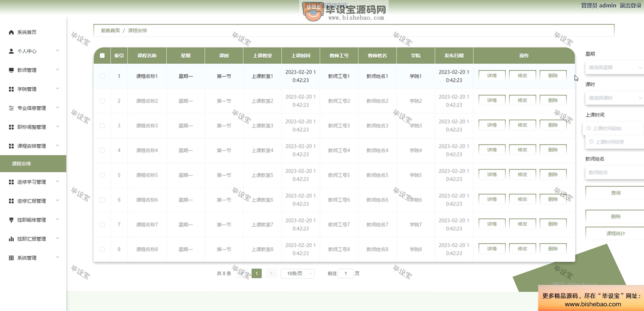Click the table icon beside 系统管理
Image resolution: width=644 pixels, height=311 pixels.
[x=11, y=258]
